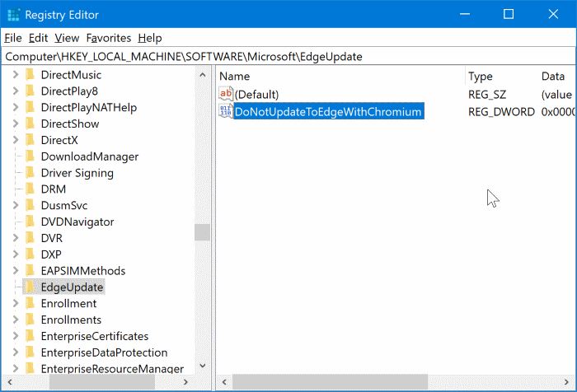Viewport: 577px width, 392px height.
Task: Expand the DirectPlay8 key
Action: [16, 91]
